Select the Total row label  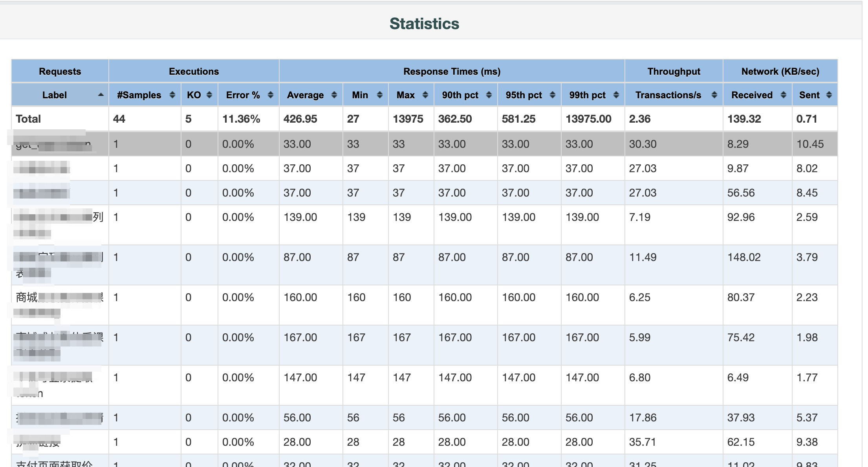tap(28, 119)
